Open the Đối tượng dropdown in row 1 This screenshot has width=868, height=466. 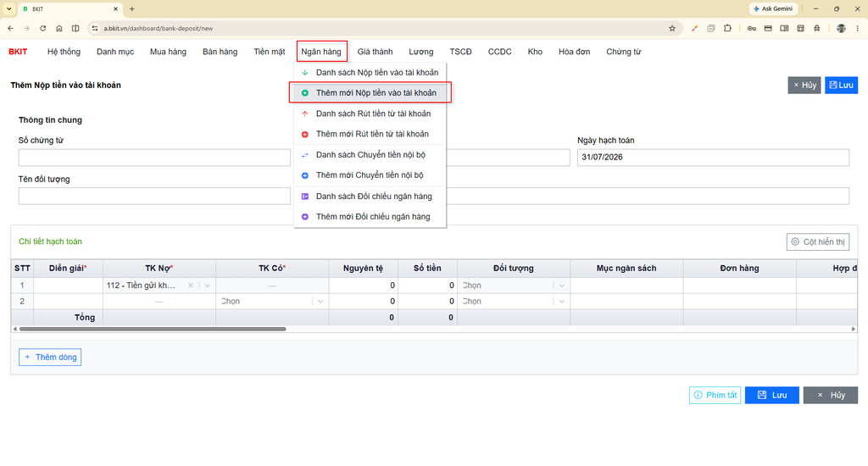(562, 286)
